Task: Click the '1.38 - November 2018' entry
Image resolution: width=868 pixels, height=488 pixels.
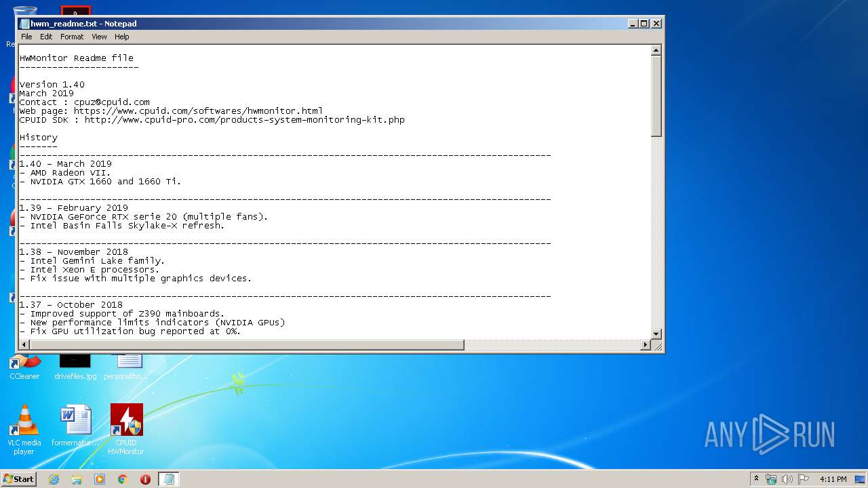Action: click(74, 252)
